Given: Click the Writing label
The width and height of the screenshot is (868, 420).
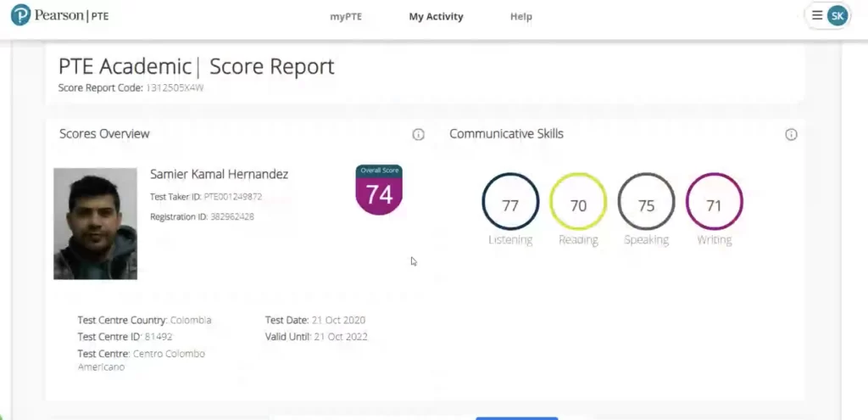Looking at the screenshot, I should 715,240.
